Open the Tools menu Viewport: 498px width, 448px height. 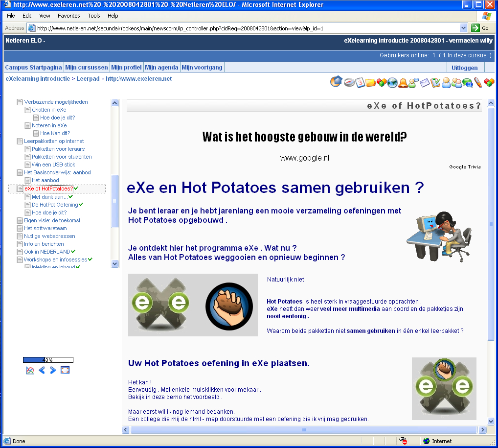[x=94, y=16]
